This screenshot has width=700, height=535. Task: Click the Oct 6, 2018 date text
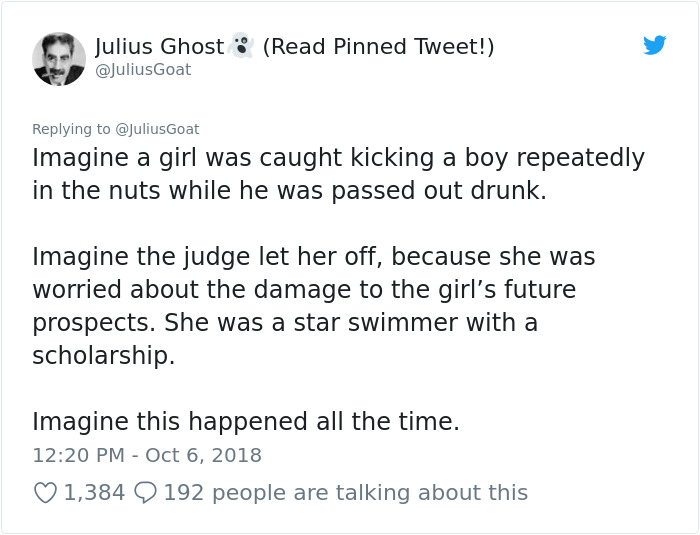click(x=203, y=455)
